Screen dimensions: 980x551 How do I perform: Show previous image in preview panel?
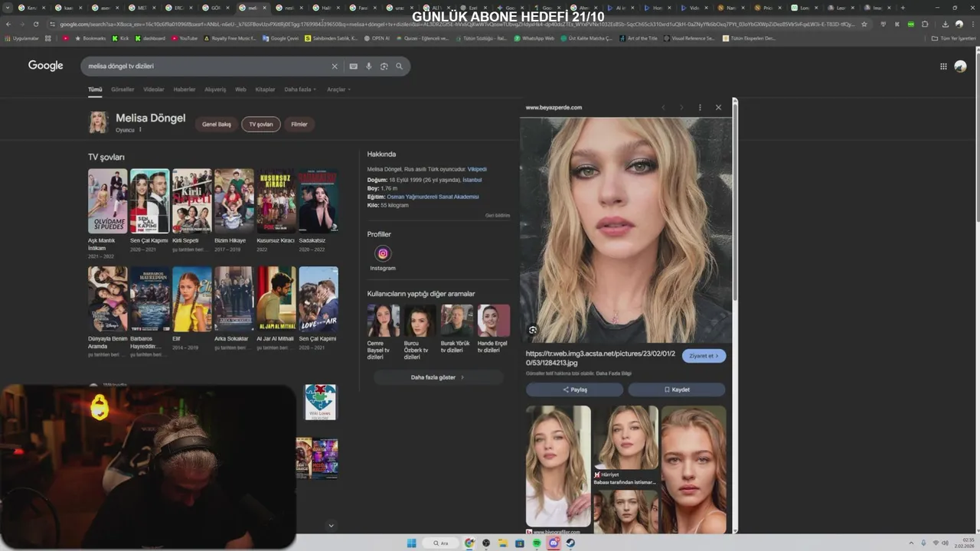(663, 107)
